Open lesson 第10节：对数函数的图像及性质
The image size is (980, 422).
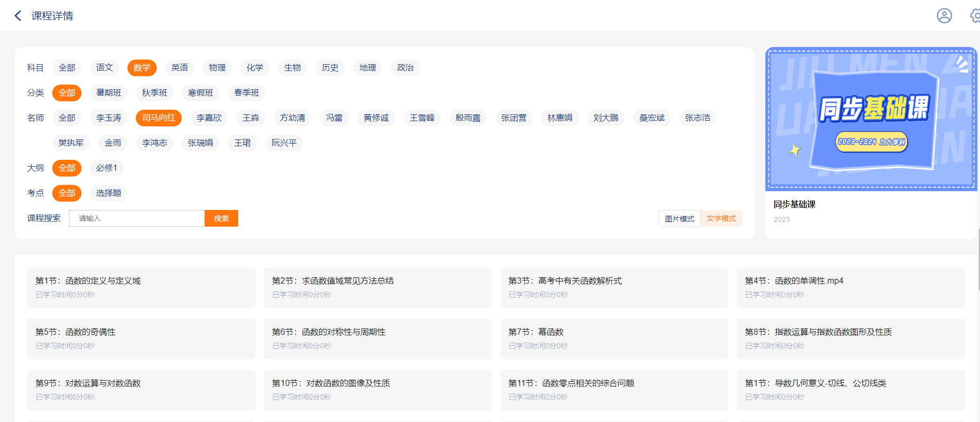[x=378, y=390]
